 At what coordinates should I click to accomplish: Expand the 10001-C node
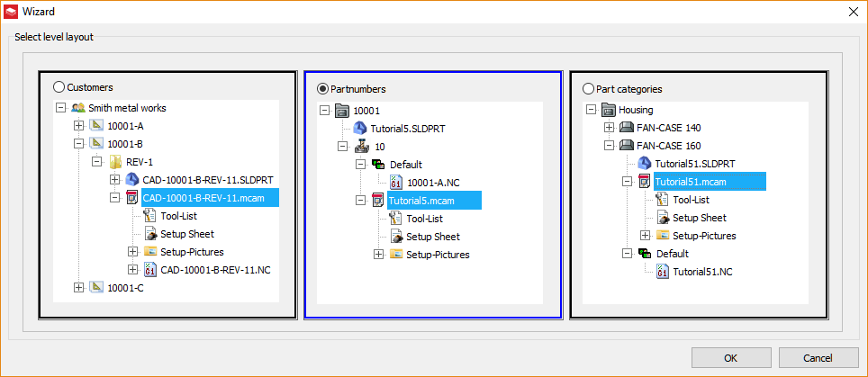point(78,287)
